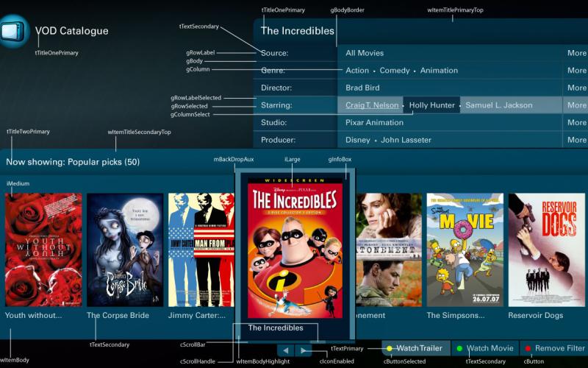Select Youth Without Youth poster

(43, 250)
